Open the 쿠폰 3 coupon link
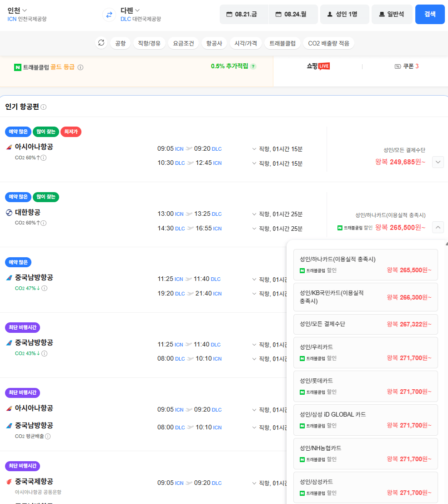 coord(407,66)
